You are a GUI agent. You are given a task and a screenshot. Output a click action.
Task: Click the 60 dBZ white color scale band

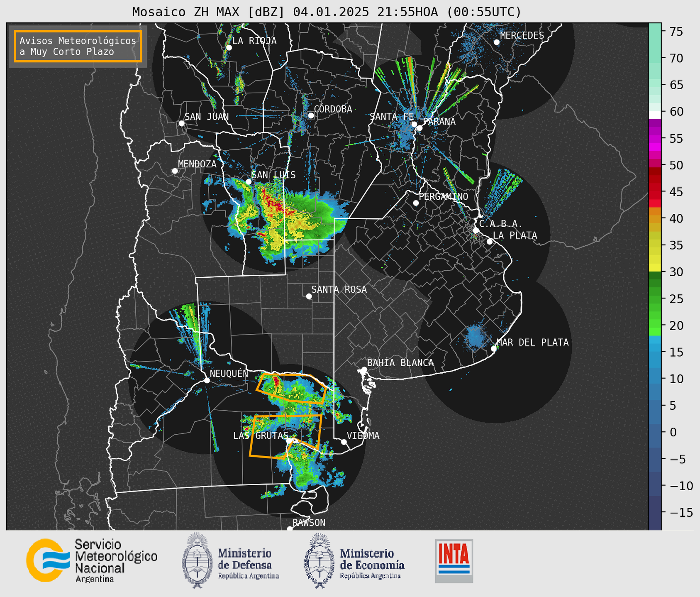pyautogui.click(x=655, y=115)
